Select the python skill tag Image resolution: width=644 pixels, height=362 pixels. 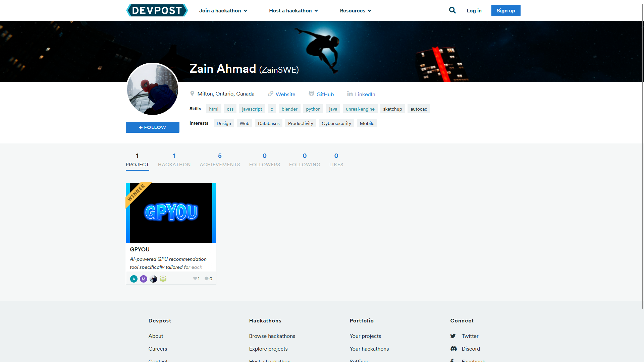point(313,109)
